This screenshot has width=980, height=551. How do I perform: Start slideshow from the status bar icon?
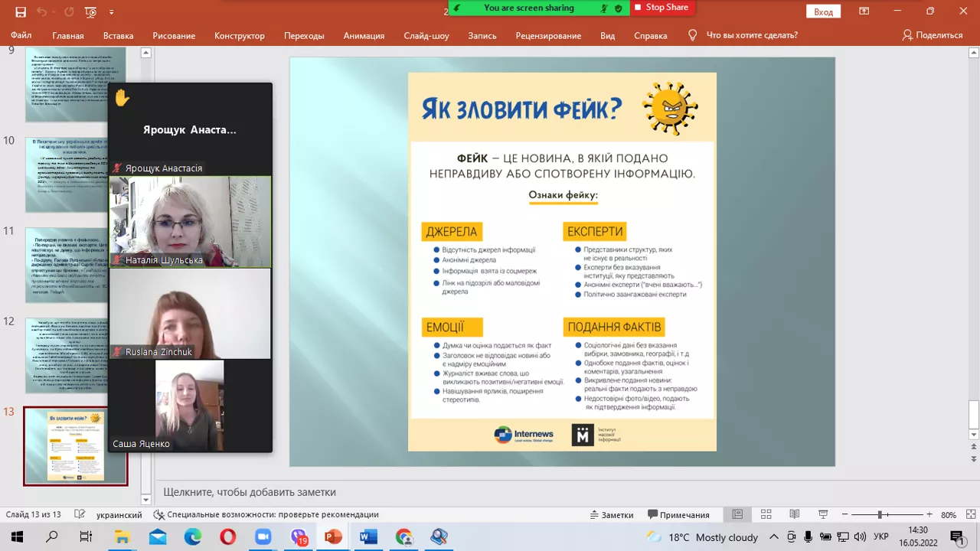coord(822,514)
